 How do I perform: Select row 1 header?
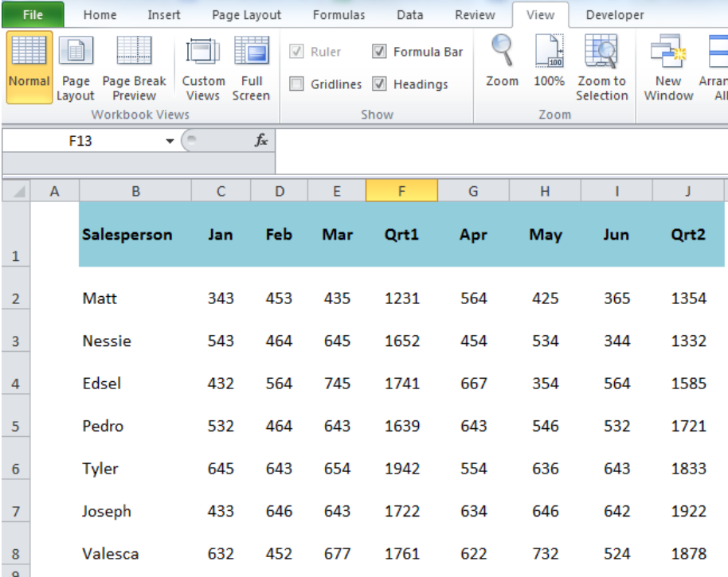16,234
